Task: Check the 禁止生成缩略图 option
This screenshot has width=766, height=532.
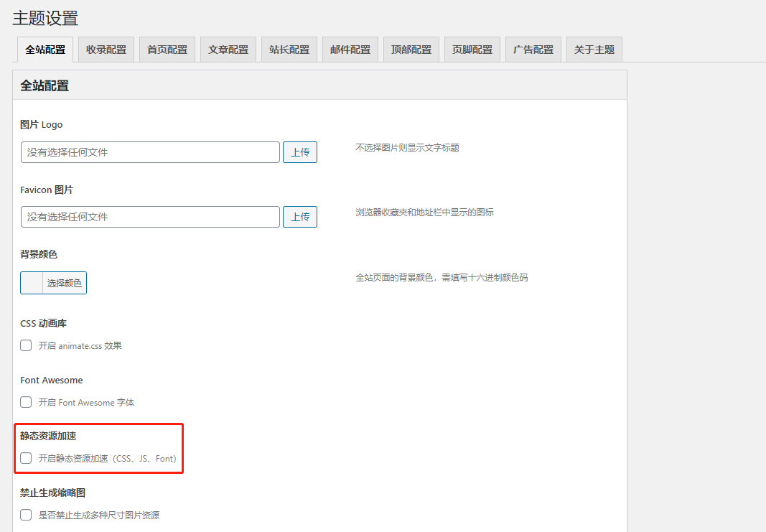Action: (26, 514)
